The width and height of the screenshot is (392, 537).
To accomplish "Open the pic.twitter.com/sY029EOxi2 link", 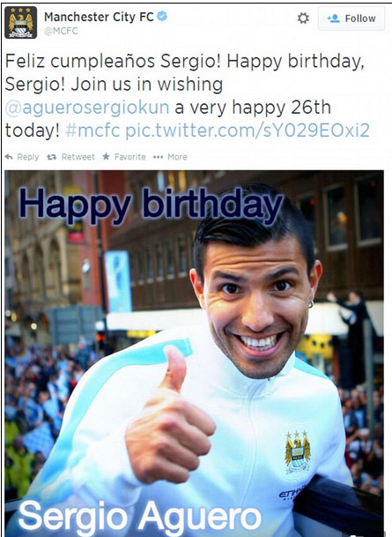I will click(248, 131).
